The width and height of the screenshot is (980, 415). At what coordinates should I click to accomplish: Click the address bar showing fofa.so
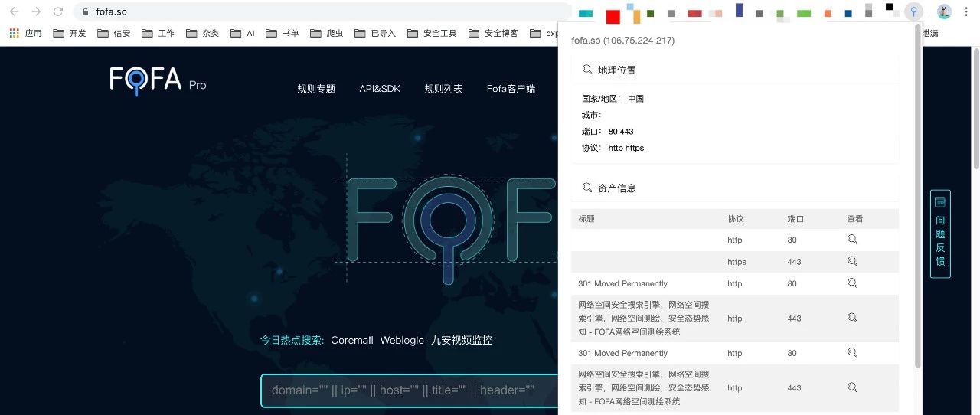[x=322, y=11]
